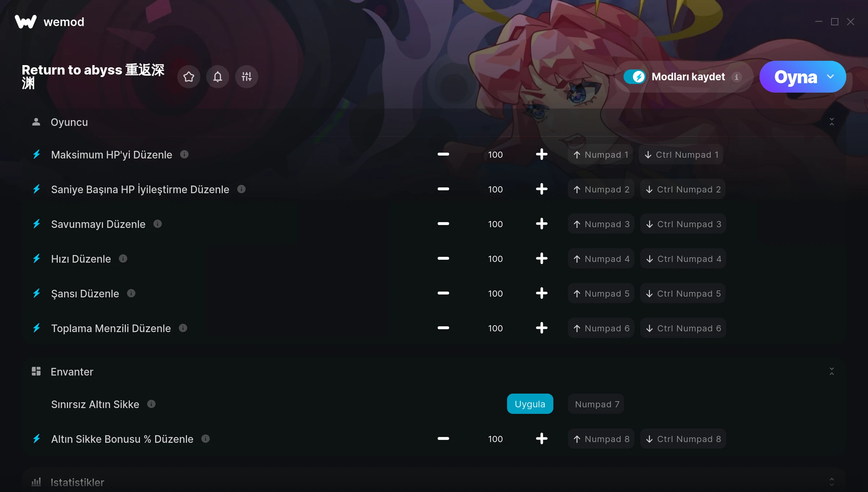
Task: Open notifications with the bell icon
Action: [x=218, y=77]
